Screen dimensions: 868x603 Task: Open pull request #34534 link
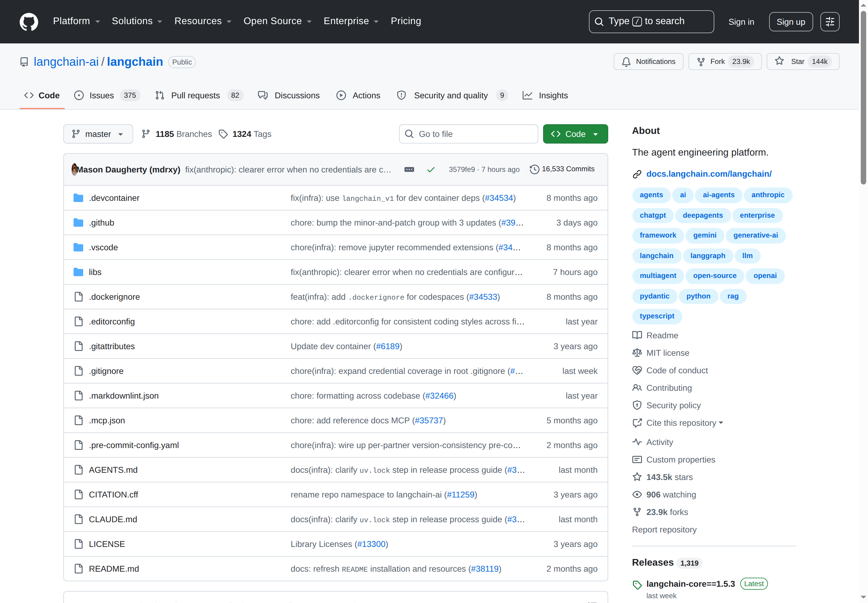498,198
